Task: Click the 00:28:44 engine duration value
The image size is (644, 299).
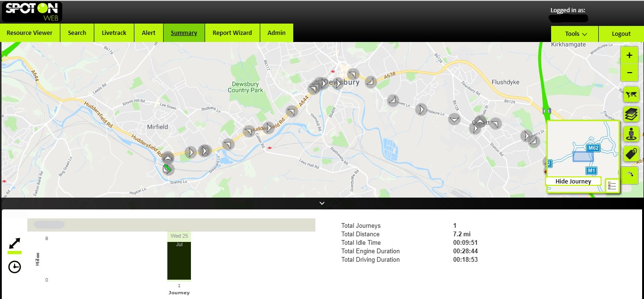Action: (x=465, y=251)
